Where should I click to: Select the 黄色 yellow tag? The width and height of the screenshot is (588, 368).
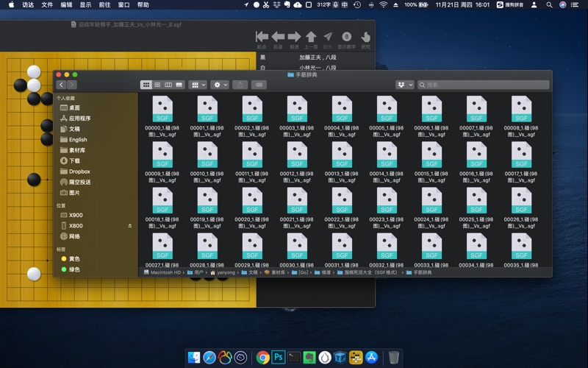(x=74, y=259)
